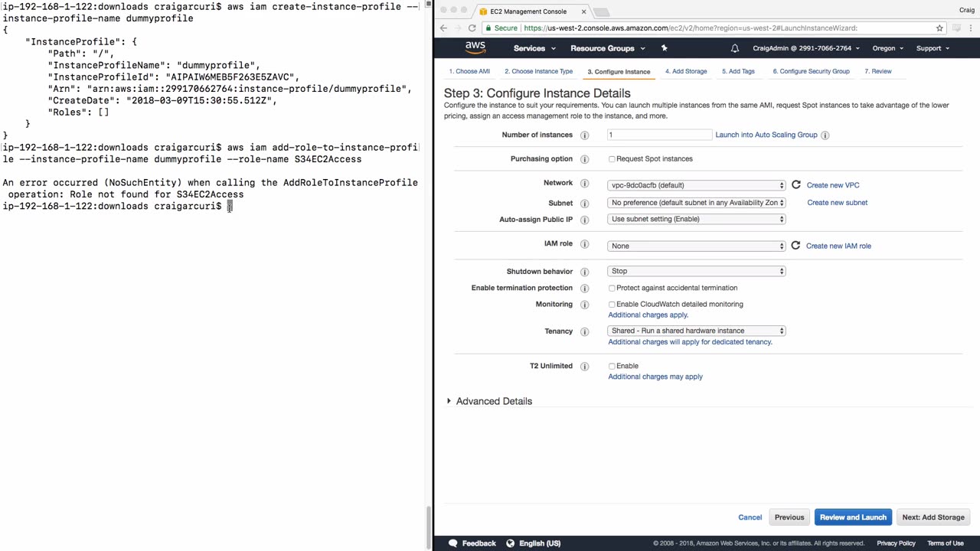Show info for Enable termination protection
Screen dimensions: 980x551
[x=584, y=289]
